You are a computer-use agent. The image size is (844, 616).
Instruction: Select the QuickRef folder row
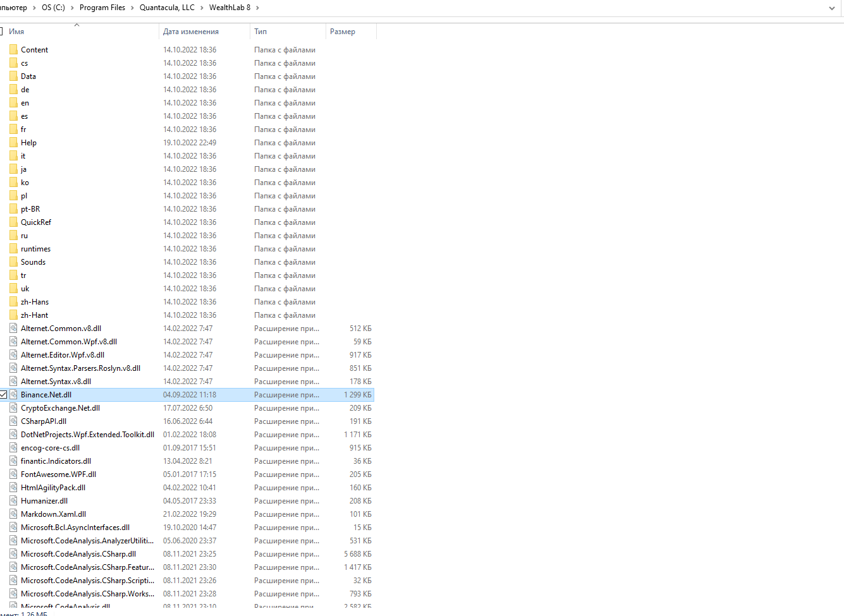36,222
